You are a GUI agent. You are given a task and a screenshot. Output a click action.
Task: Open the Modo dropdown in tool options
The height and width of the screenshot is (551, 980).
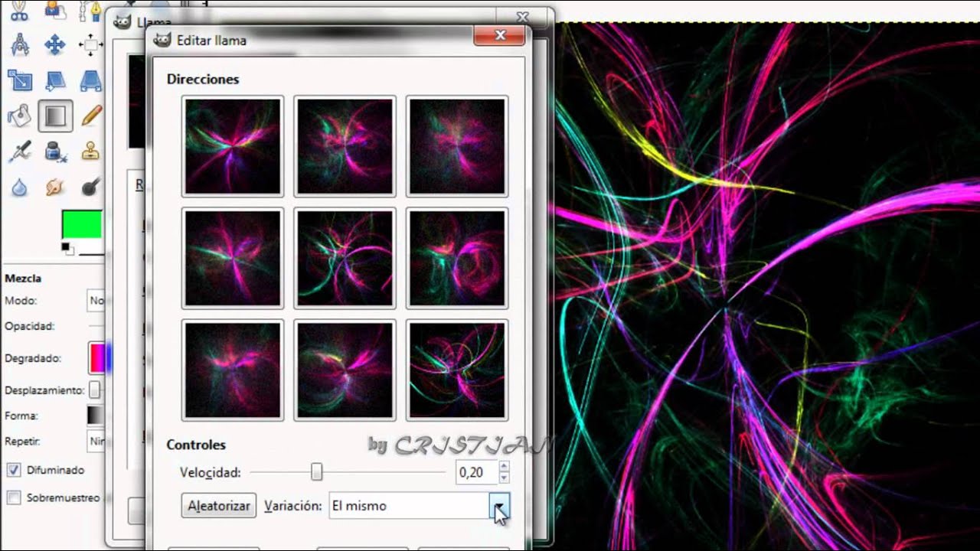[x=96, y=301]
